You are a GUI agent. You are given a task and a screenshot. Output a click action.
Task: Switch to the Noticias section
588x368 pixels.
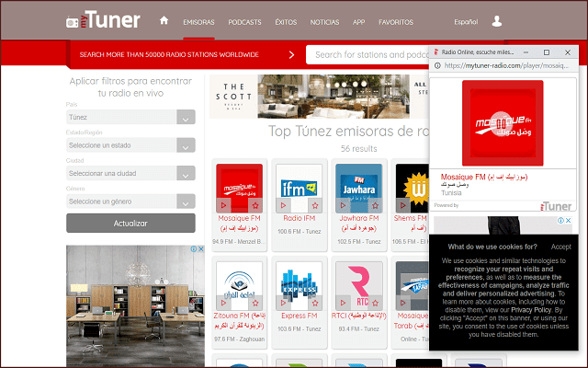pyautogui.click(x=324, y=21)
